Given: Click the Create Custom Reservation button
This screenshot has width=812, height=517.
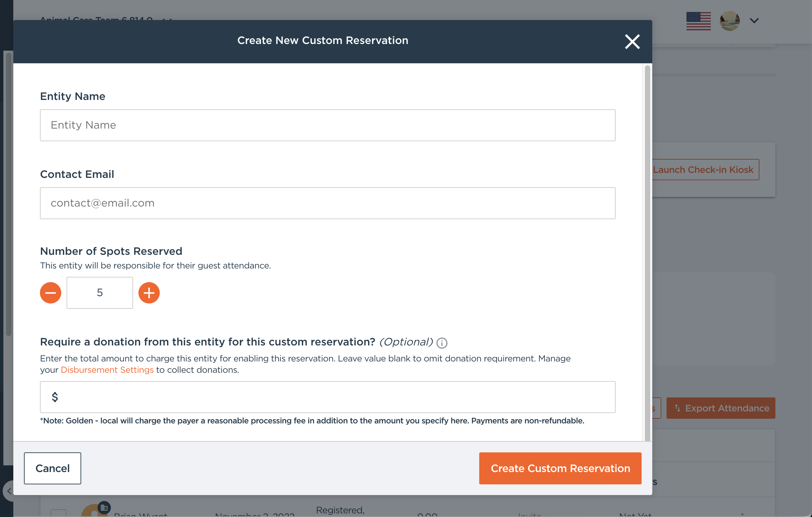Looking at the screenshot, I should (560, 468).
